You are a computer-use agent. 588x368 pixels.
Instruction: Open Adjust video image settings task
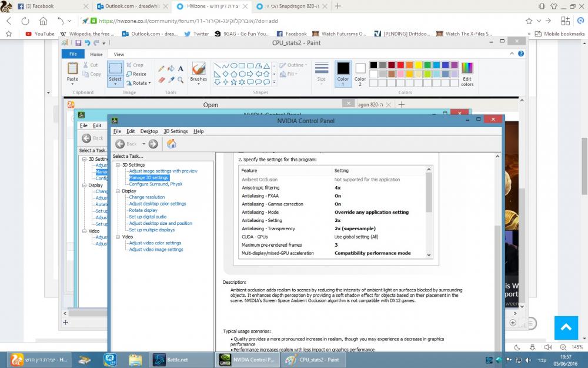click(156, 249)
